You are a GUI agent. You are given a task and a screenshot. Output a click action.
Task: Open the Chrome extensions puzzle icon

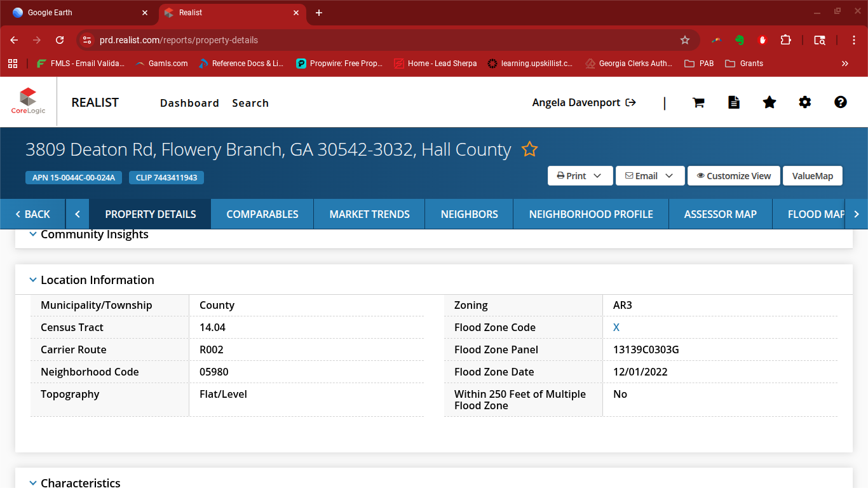coord(785,40)
